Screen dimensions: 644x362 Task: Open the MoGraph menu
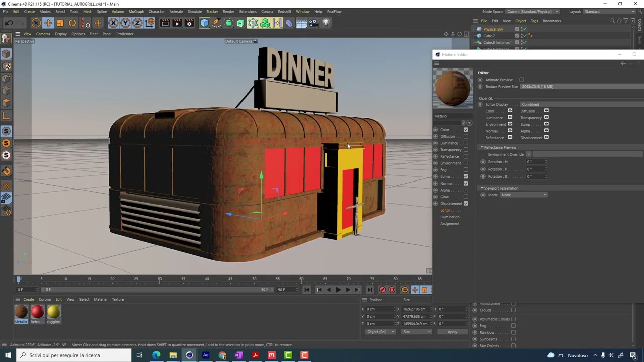136,11
